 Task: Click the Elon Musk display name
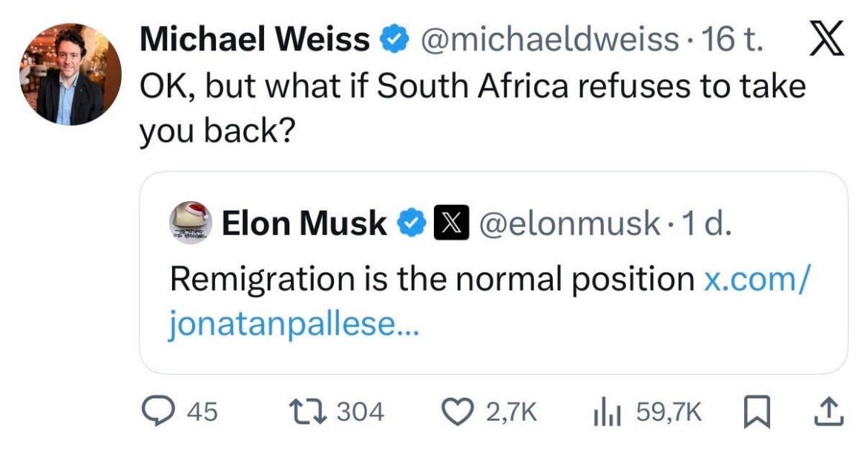(303, 222)
